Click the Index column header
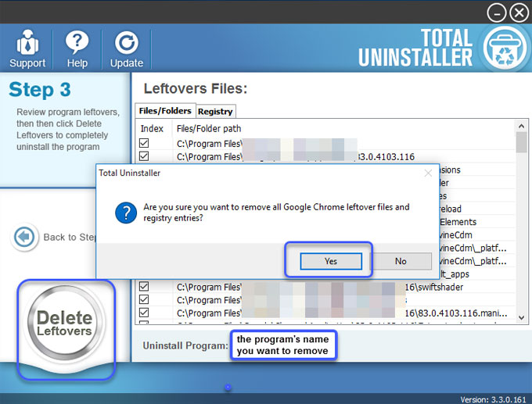This screenshot has height=404, width=532. pos(152,129)
